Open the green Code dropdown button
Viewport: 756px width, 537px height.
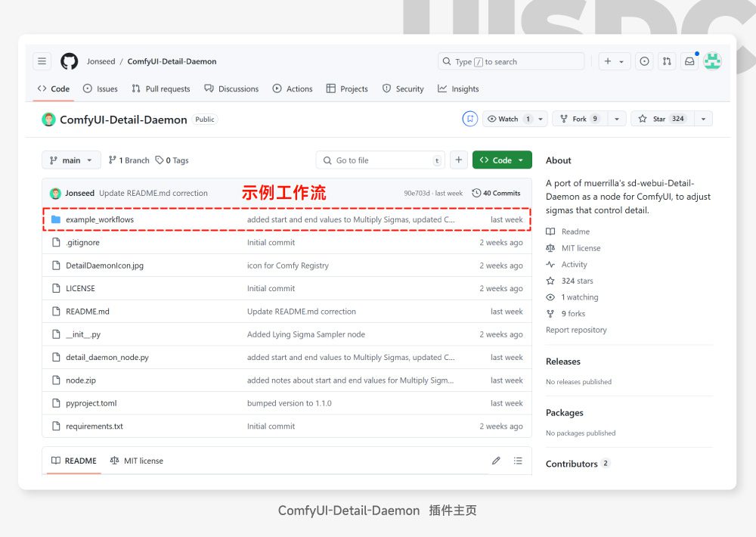(x=502, y=160)
